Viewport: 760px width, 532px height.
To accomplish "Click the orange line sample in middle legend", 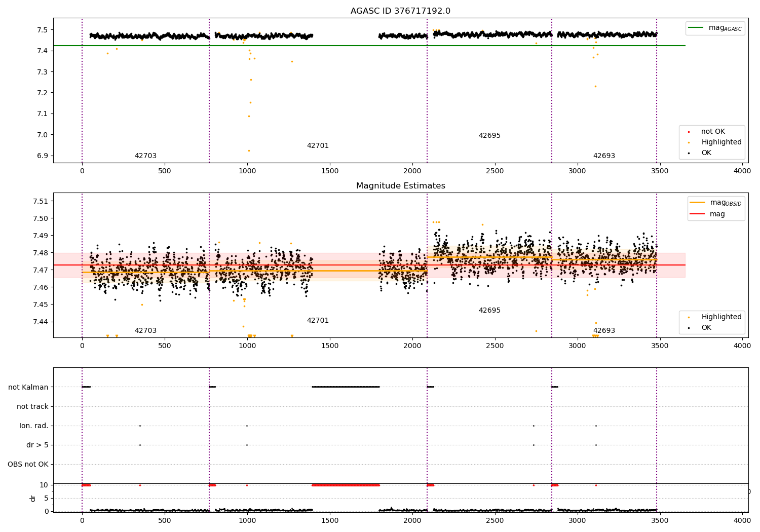I will 697,203.
